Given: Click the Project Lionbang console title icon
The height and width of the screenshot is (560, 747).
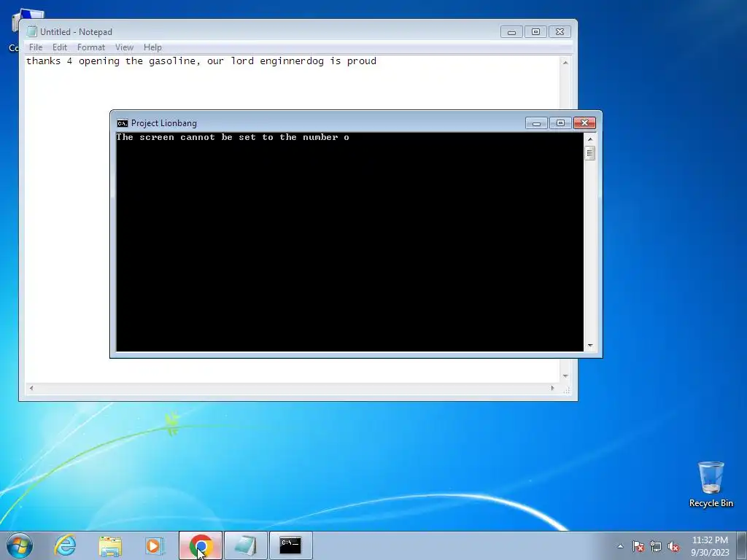Looking at the screenshot, I should click(123, 123).
